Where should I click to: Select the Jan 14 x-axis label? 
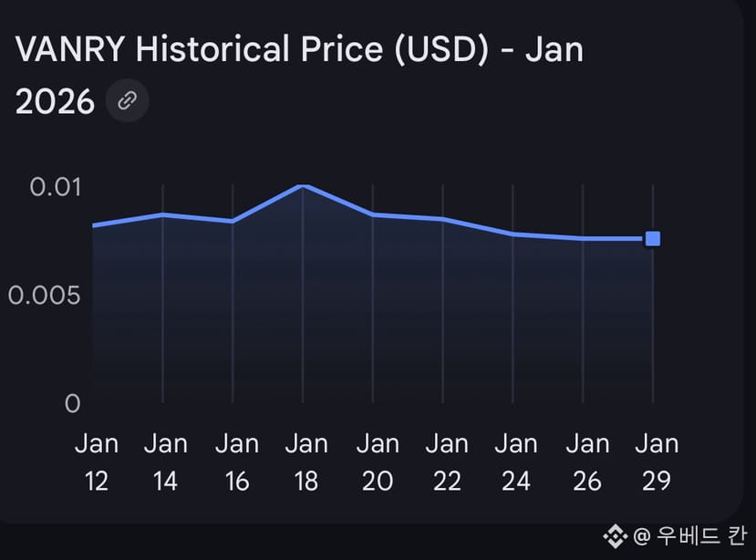[166, 462]
